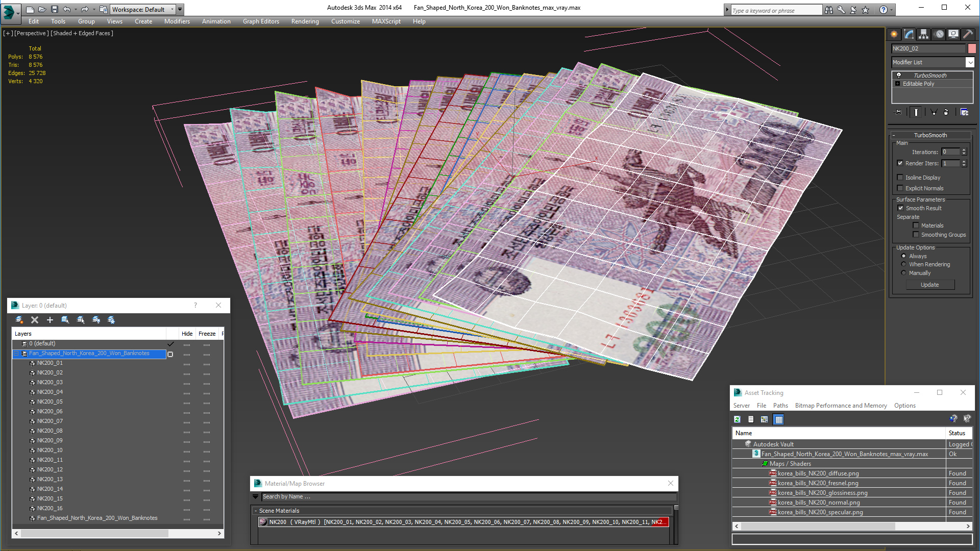Click the Perspective viewport label
Viewport: 980px width, 551px height.
point(31,33)
